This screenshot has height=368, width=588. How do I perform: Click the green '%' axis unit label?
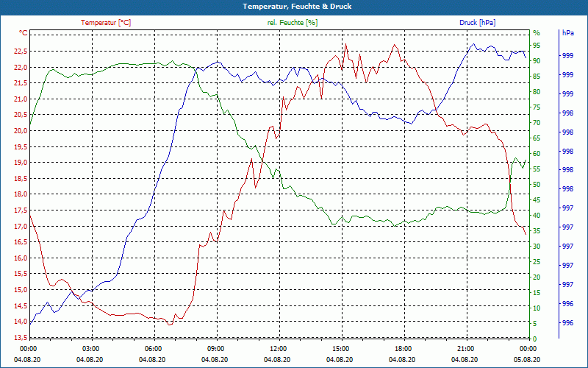(x=537, y=33)
